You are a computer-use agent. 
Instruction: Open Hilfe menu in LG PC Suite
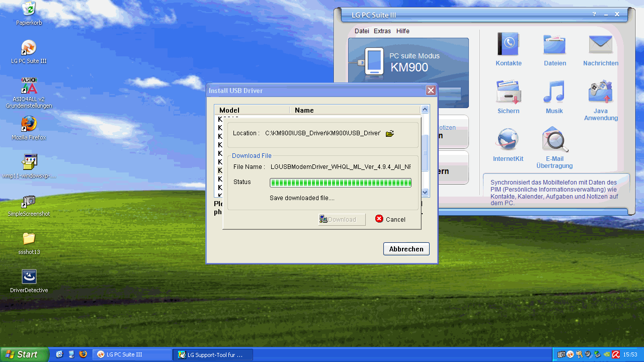click(x=403, y=31)
